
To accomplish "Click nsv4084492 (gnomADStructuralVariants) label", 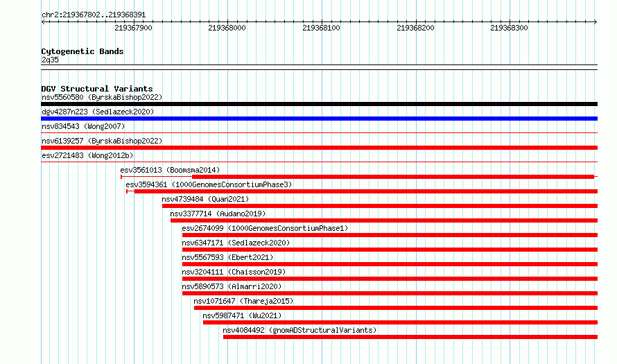I will click(300, 330).
